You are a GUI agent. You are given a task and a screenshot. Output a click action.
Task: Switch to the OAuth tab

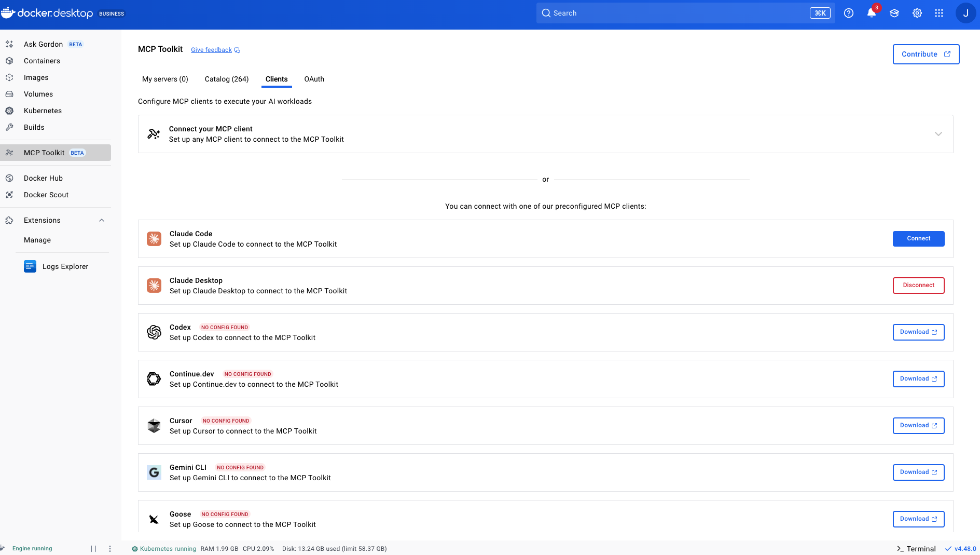coord(314,79)
